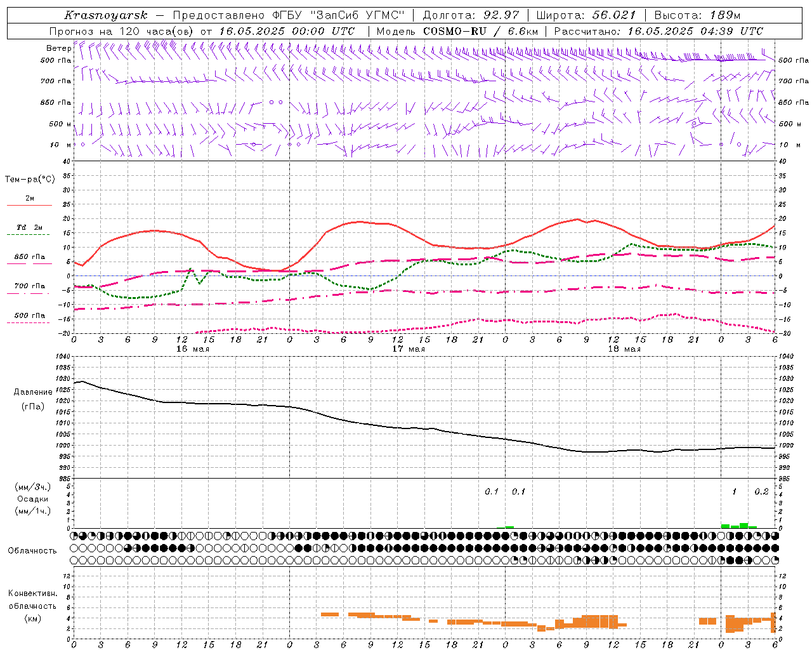Image resolution: width=812 pixels, height=650 pixels.
Task: Click the '(мм/3ч.)' precipitation unit label
Action: [32, 487]
